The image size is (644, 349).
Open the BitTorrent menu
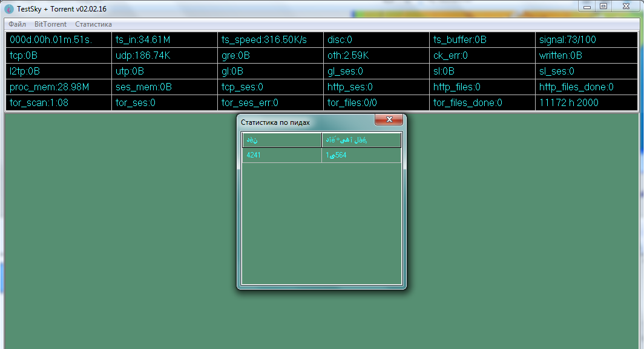pyautogui.click(x=50, y=24)
